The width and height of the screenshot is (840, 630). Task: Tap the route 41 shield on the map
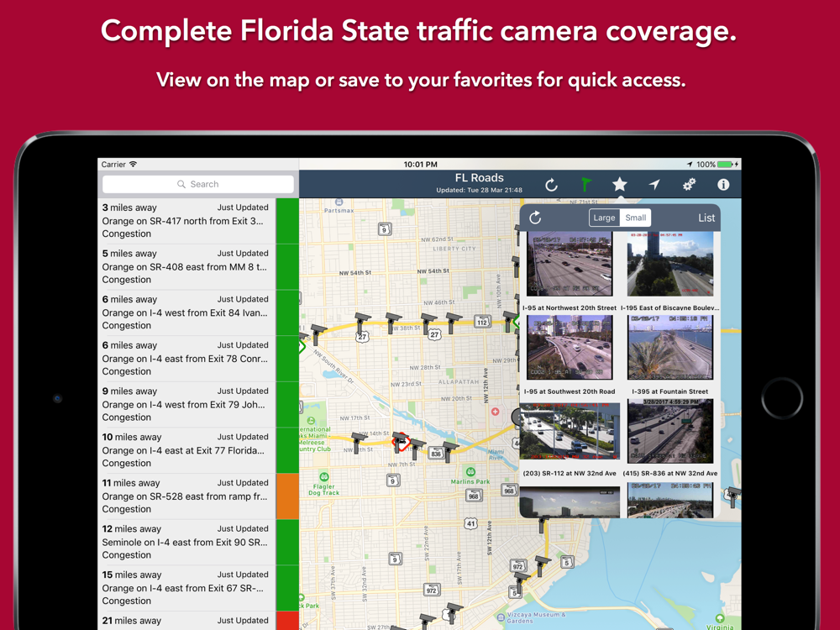click(470, 523)
